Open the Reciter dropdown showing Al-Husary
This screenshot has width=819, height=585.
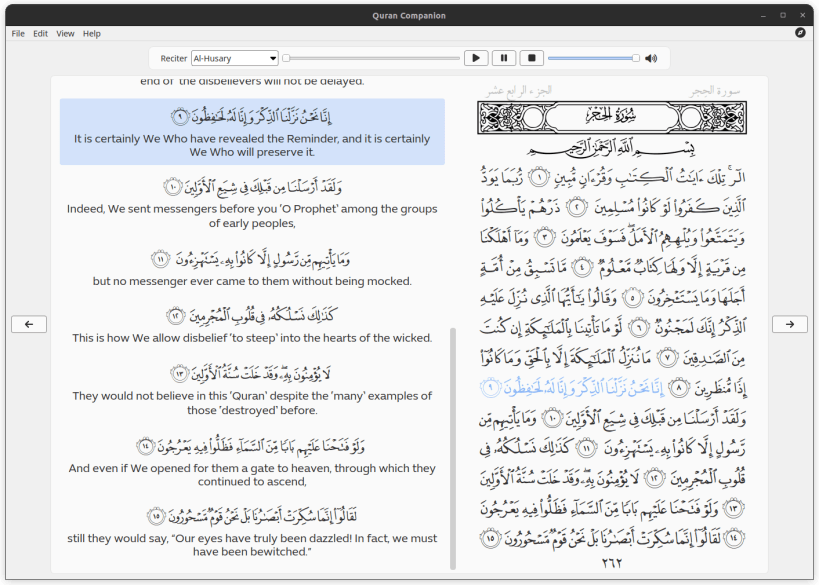(x=233, y=58)
